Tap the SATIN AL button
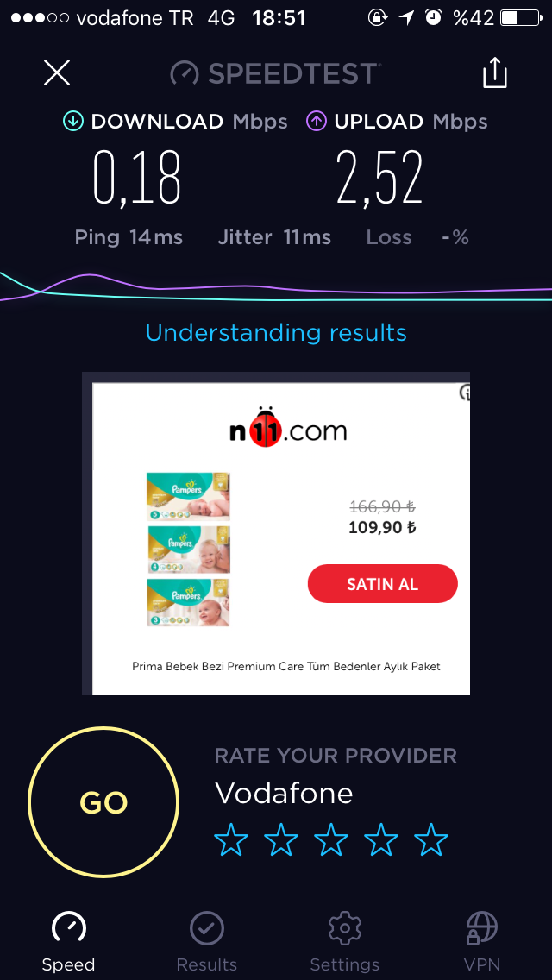552x980 pixels. (x=383, y=584)
